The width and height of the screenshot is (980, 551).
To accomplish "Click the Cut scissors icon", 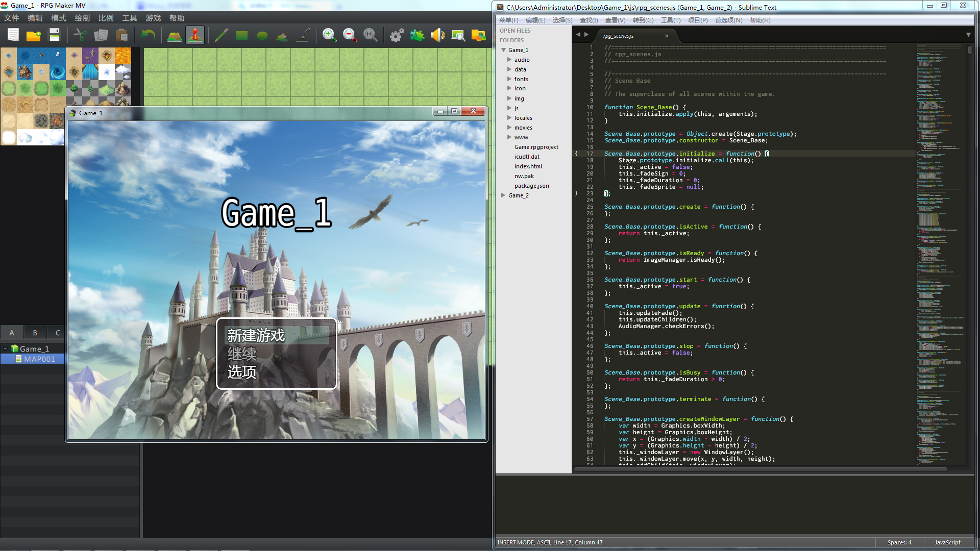I will click(x=81, y=35).
